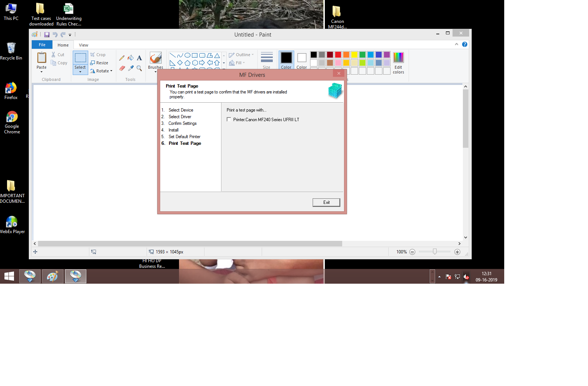Pick the purple color swatch
The height and width of the screenshot is (386, 588).
(387, 55)
